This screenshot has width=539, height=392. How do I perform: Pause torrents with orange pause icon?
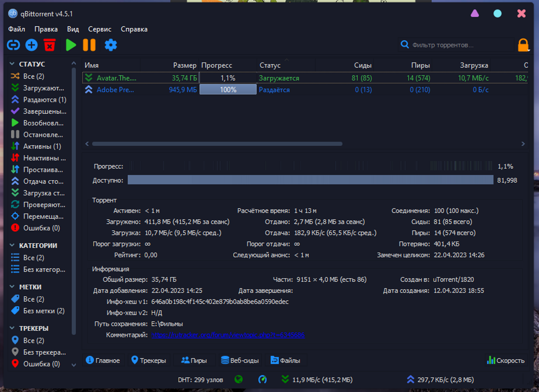[89, 45]
